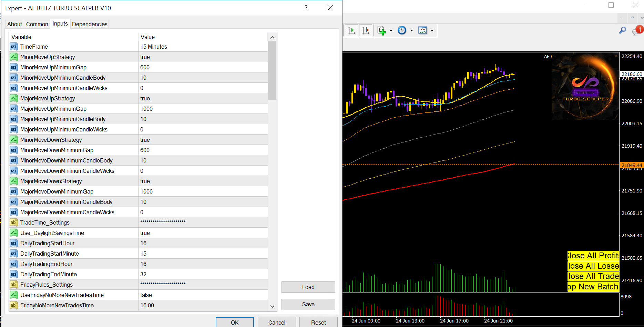Image resolution: width=644 pixels, height=327 pixels.
Task: Close the Expert inputs dialog
Action: coord(330,8)
